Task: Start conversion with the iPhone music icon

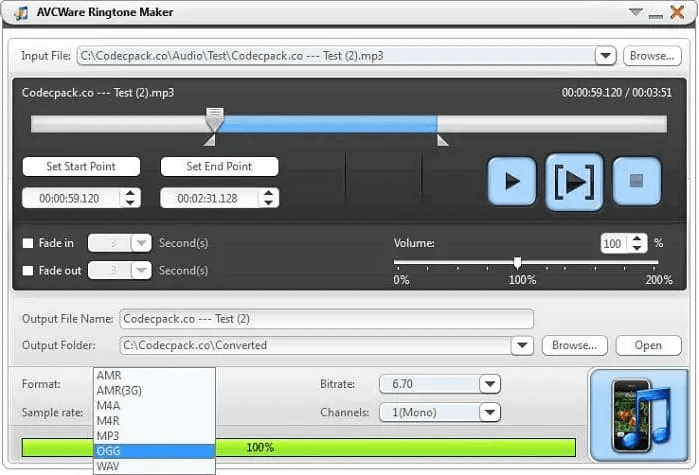Action: tap(638, 414)
